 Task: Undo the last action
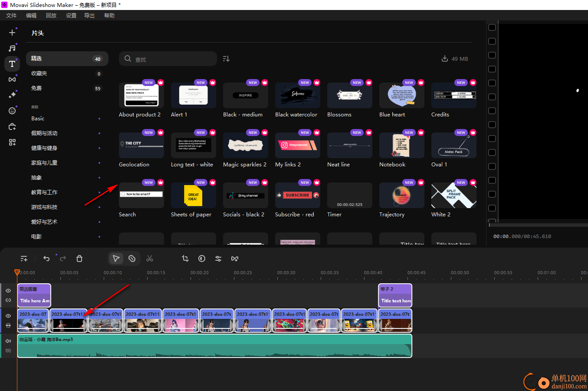46,258
